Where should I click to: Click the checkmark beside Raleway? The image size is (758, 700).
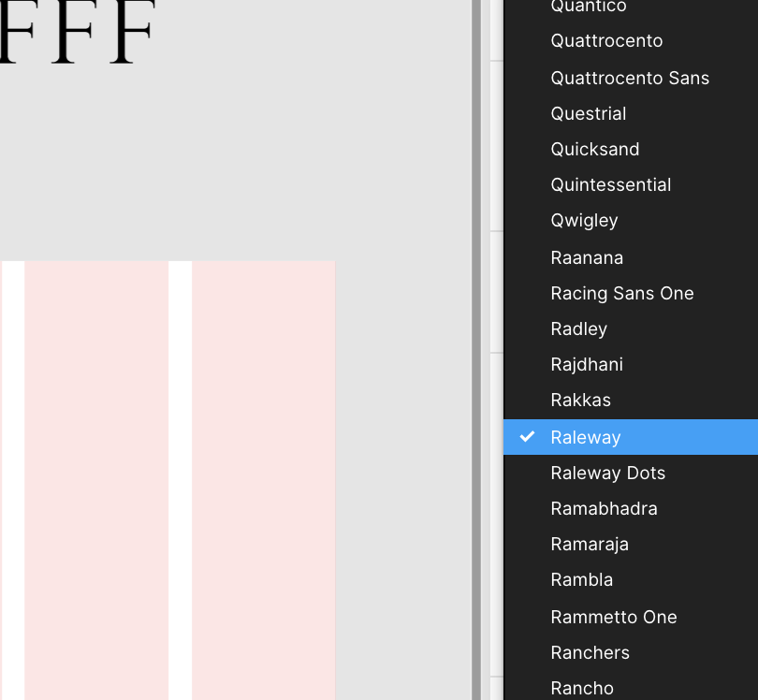[x=527, y=436]
